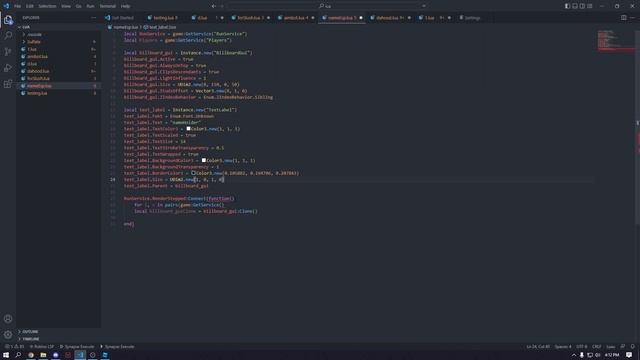The height and width of the screenshot is (360, 640).
Task: Change CRLF end of line setting
Action: click(x=596, y=347)
